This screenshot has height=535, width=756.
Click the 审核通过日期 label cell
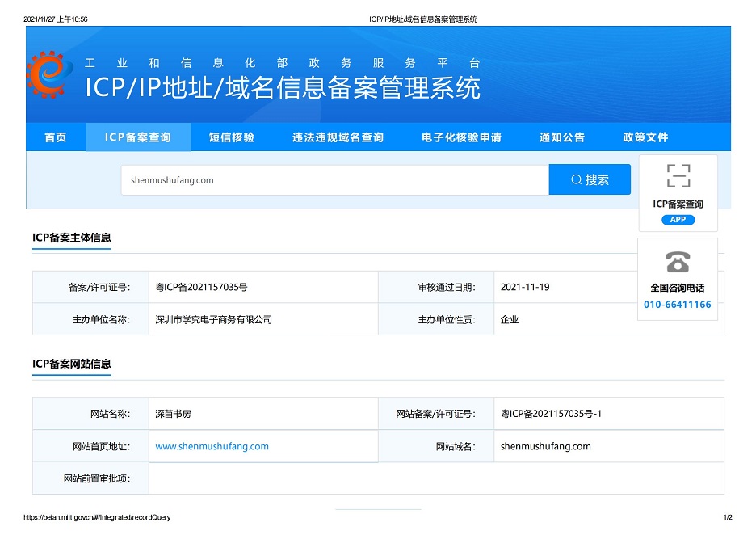pos(436,287)
